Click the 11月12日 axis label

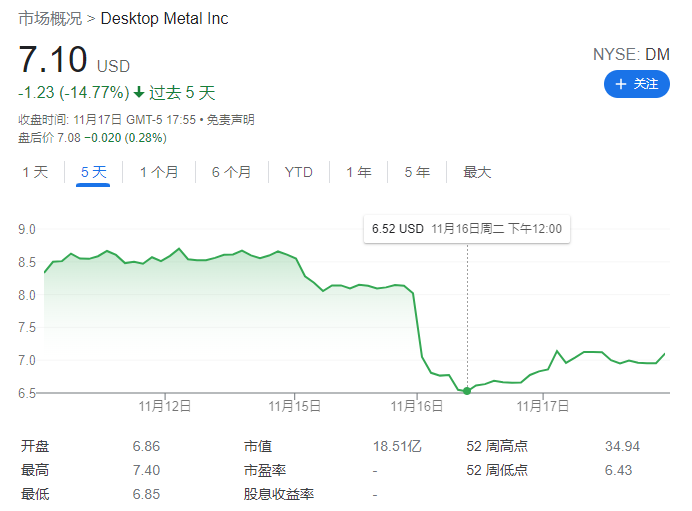165,406
